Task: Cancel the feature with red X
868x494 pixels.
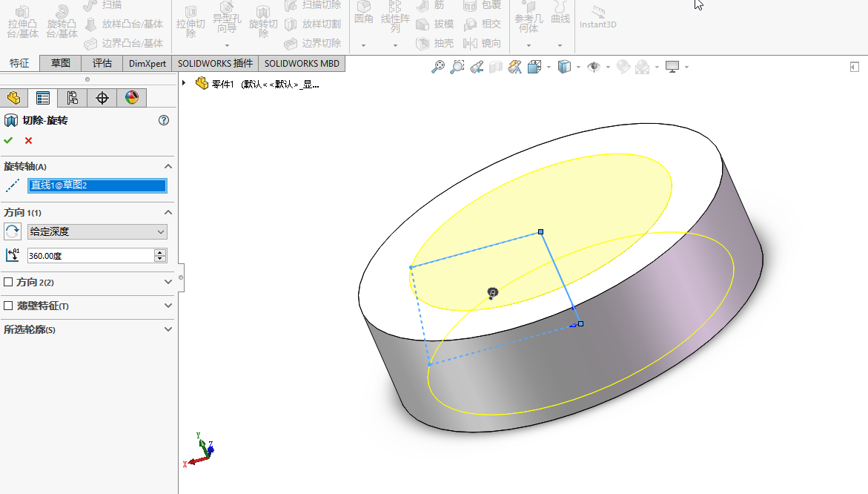Action: (28, 140)
